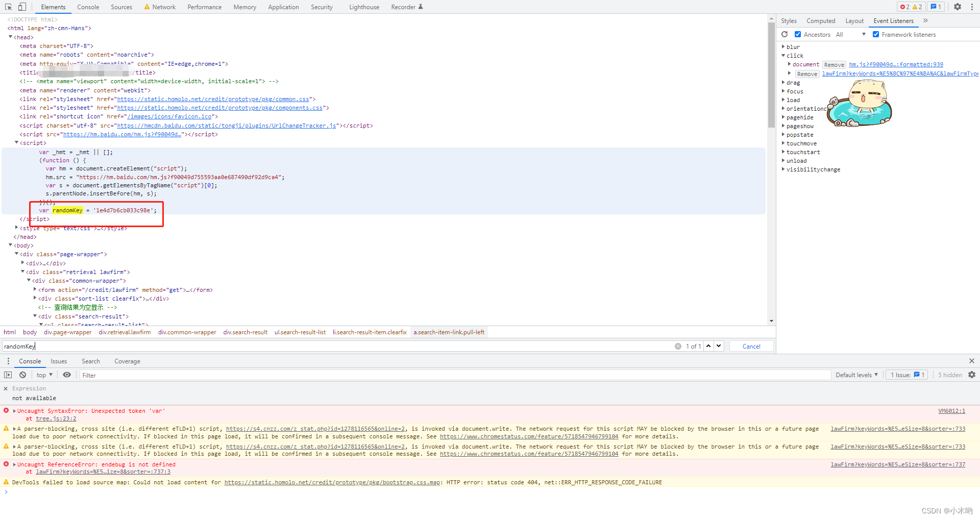This screenshot has height=519, width=980.
Task: Switch to the Console tab
Action: coord(88,7)
